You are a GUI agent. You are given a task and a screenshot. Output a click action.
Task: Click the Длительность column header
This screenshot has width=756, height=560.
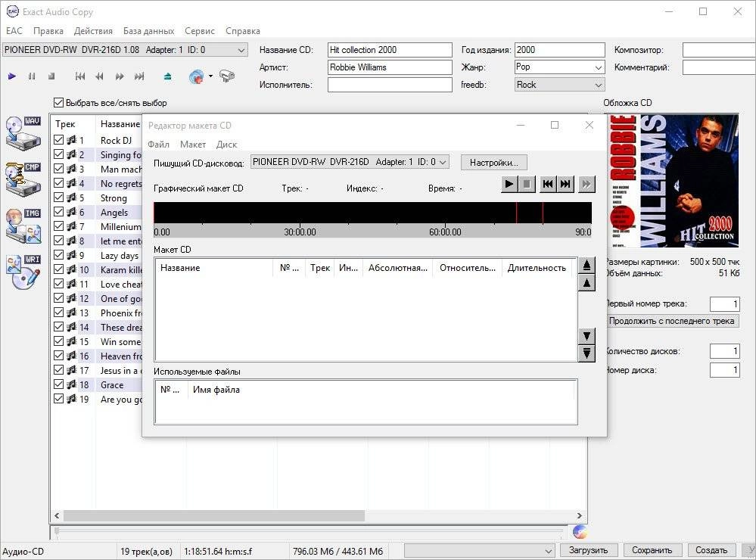537,268
